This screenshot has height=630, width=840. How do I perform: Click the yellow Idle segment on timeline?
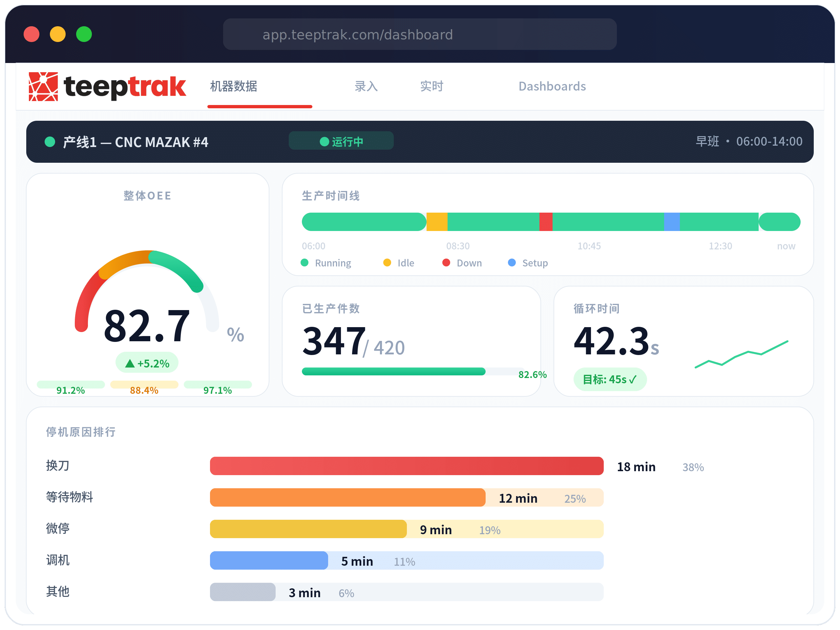click(x=437, y=222)
